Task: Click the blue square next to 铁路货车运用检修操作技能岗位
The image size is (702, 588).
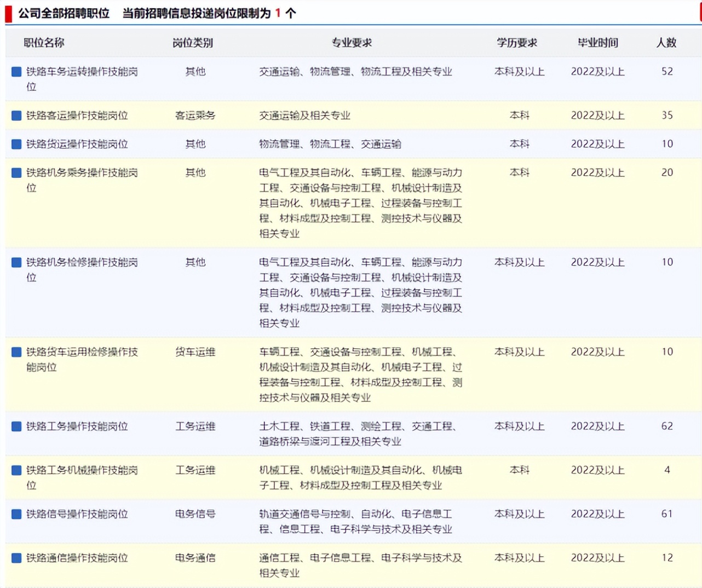Action: coord(16,351)
